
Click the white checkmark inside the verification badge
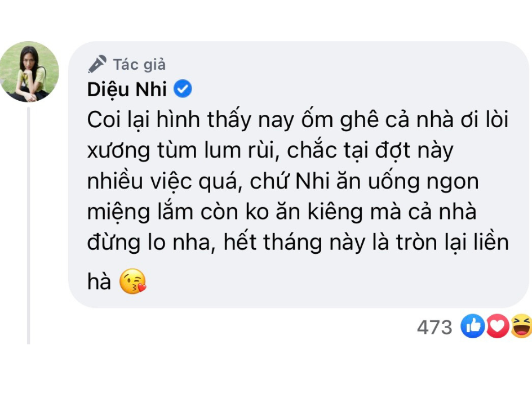tap(183, 88)
